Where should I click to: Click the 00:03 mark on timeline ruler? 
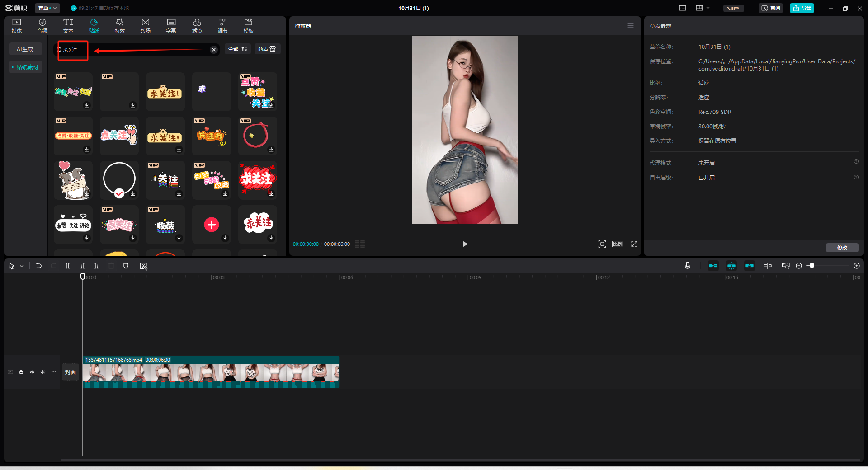[218, 277]
